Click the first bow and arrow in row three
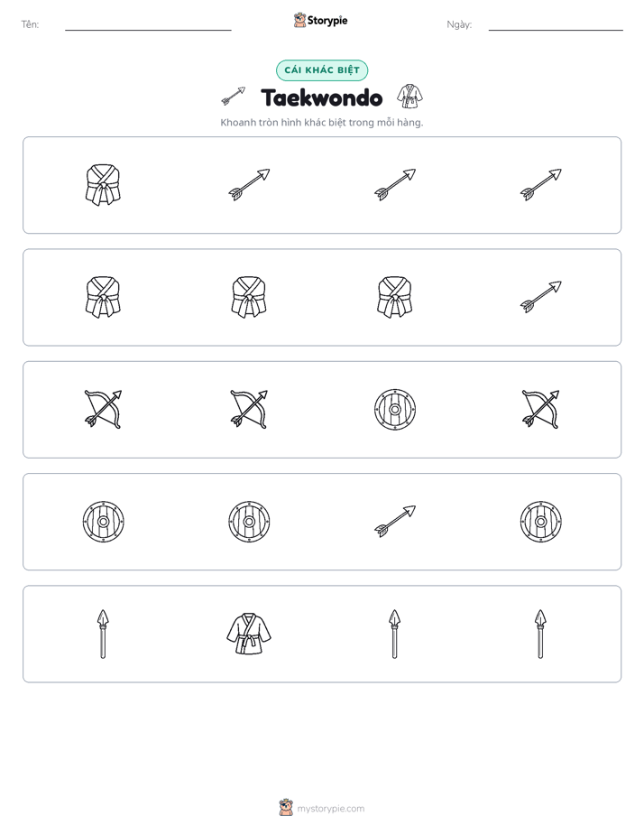The image size is (644, 834). [103, 409]
